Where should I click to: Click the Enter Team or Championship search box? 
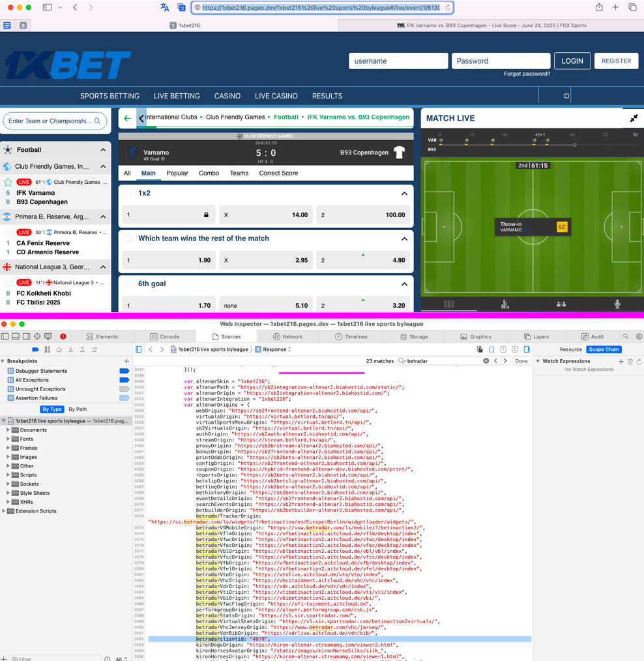[x=55, y=121]
